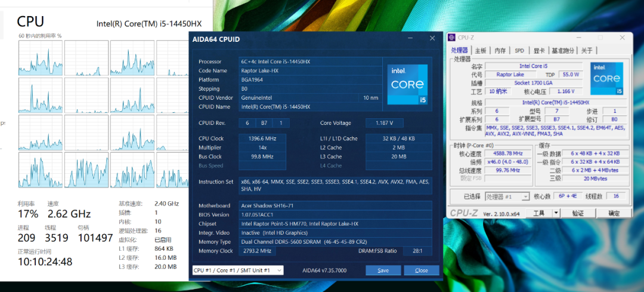
Task: Click the 6P + 4E core count field
Action: tap(568, 196)
